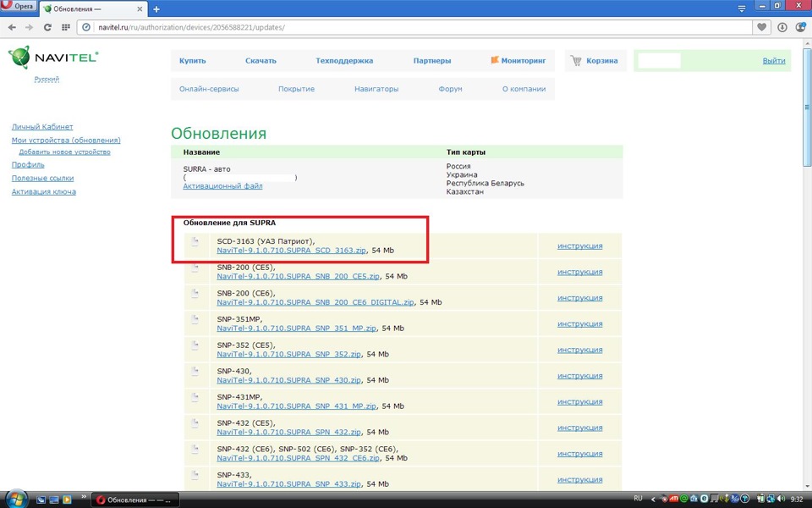The image size is (812, 508).
Task: Open the Мониторинг menu item
Action: (518, 61)
